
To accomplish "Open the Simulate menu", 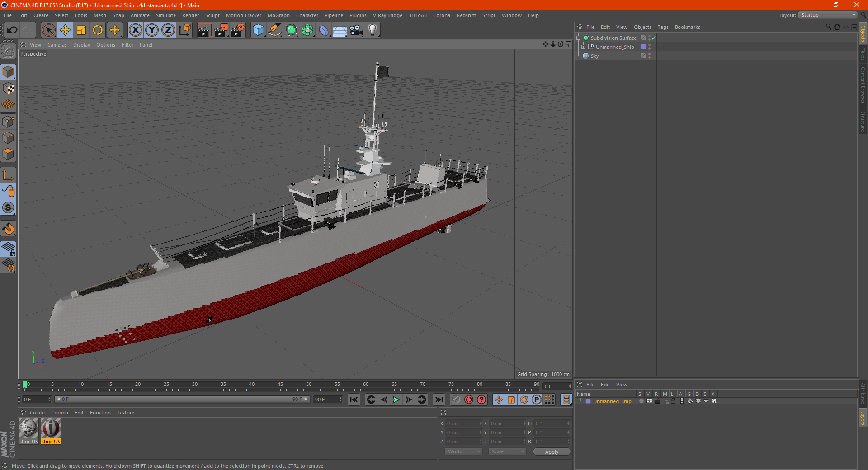I will tap(166, 15).
